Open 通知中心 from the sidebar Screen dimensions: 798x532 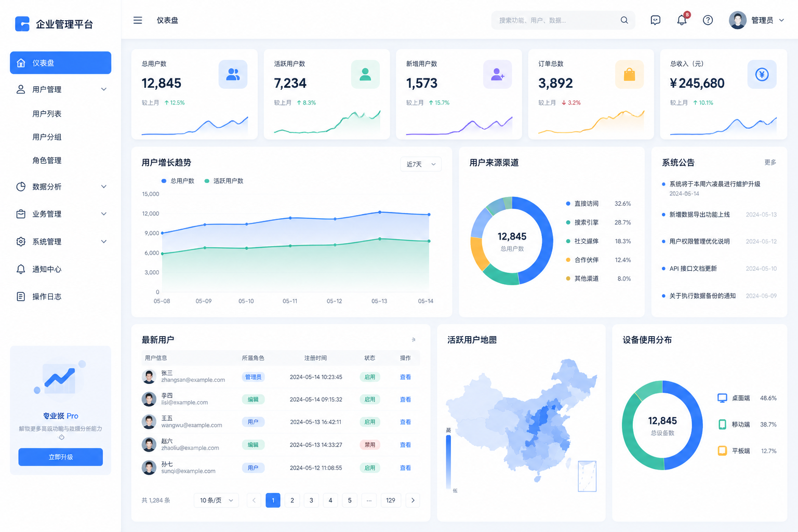click(x=47, y=269)
